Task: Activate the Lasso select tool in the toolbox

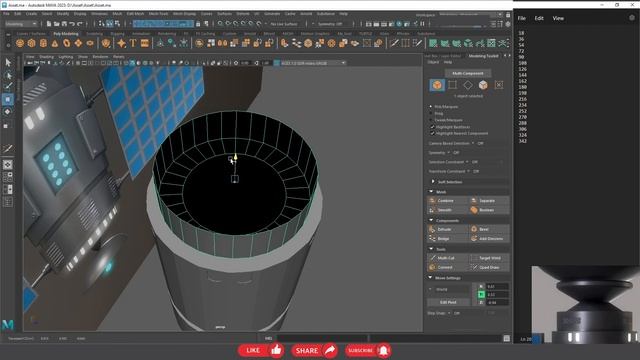Action: [x=8, y=75]
